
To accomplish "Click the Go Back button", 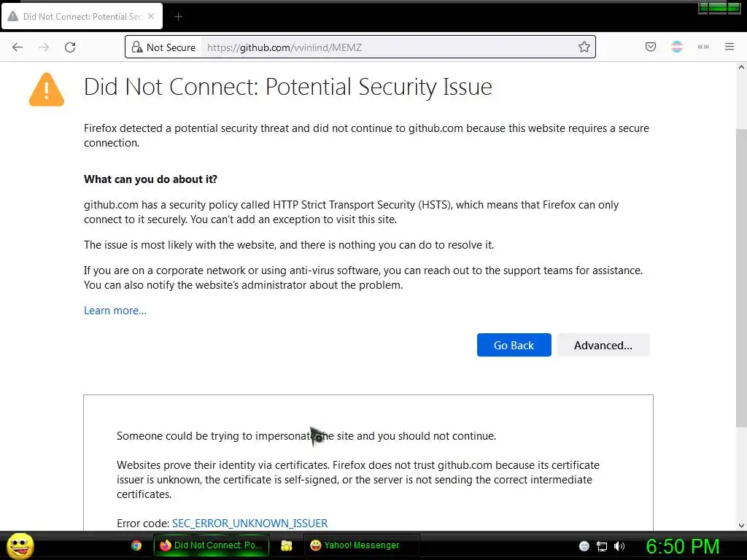I will (x=514, y=345).
